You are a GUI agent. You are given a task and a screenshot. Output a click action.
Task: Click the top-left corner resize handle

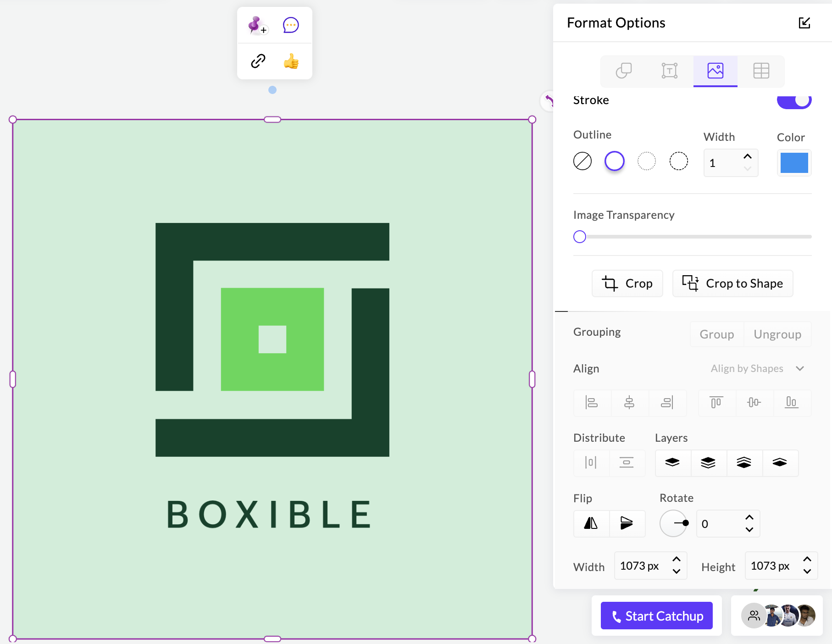pyautogui.click(x=13, y=120)
